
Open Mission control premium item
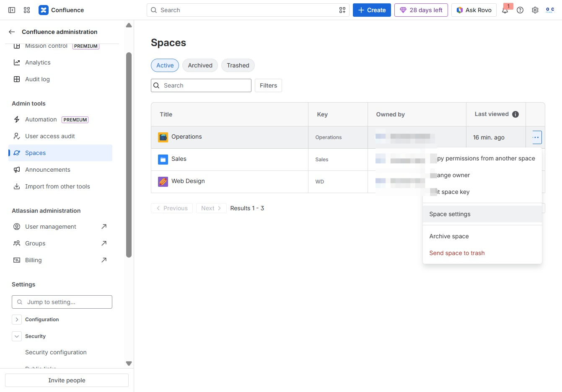tap(60, 46)
